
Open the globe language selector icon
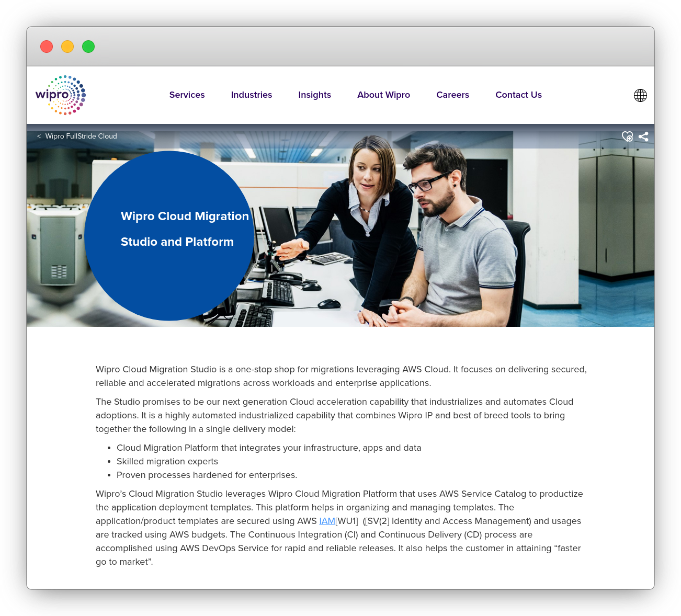(640, 95)
